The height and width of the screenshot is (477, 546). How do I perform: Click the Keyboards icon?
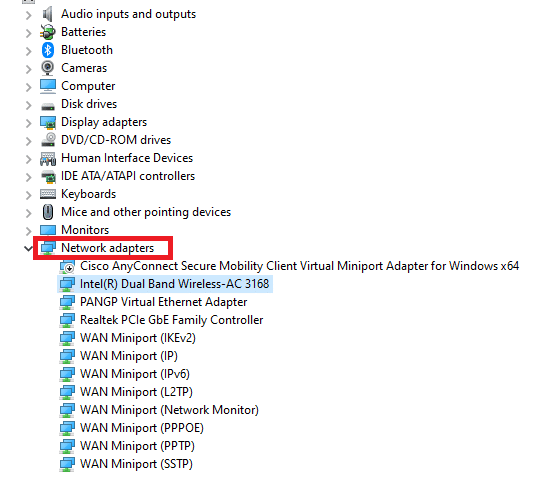click(x=48, y=194)
